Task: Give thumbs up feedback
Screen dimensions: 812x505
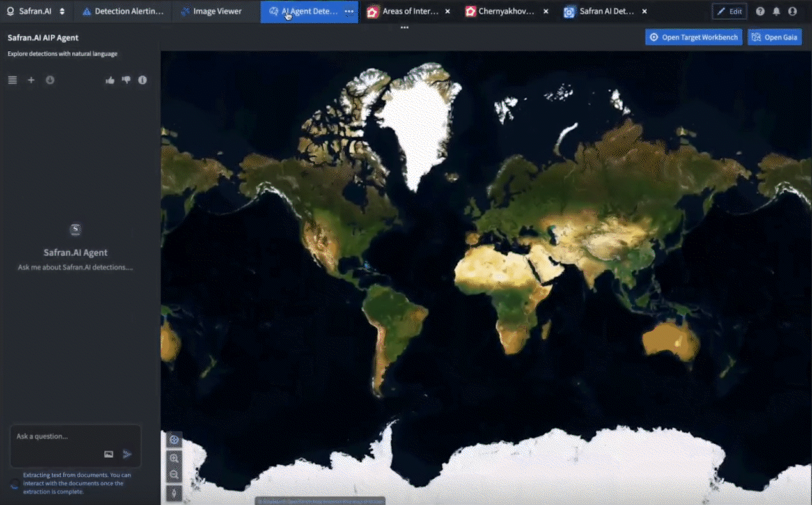Action: 110,80
